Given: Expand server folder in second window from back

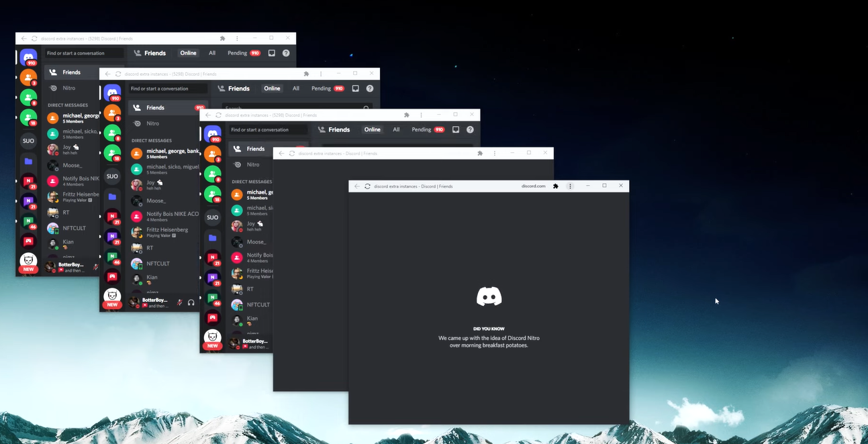Looking at the screenshot, I should coord(112,197).
